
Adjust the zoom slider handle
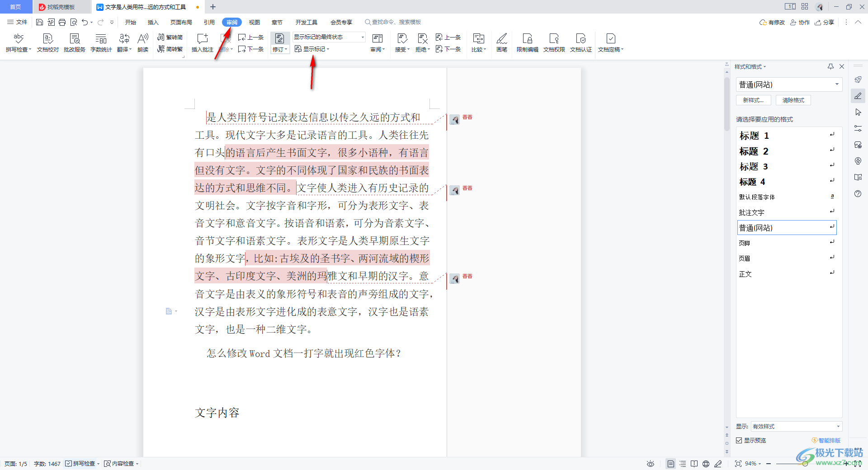pos(805,464)
